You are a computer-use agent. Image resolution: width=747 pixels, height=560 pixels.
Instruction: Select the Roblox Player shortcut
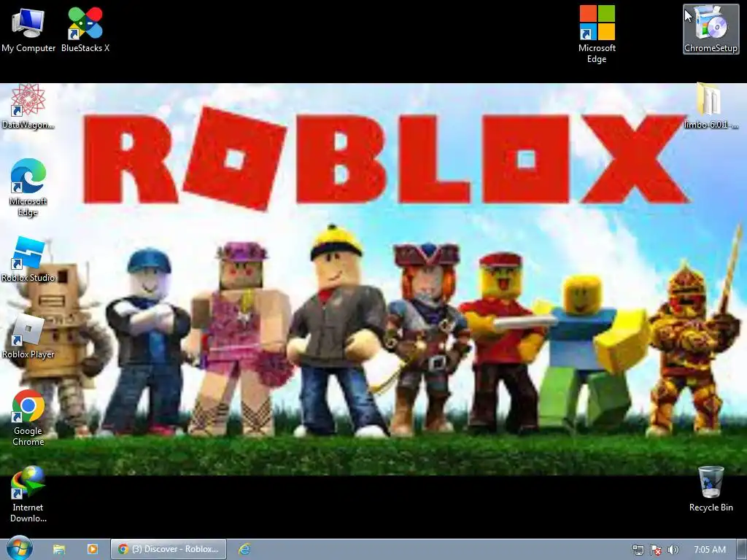28,336
